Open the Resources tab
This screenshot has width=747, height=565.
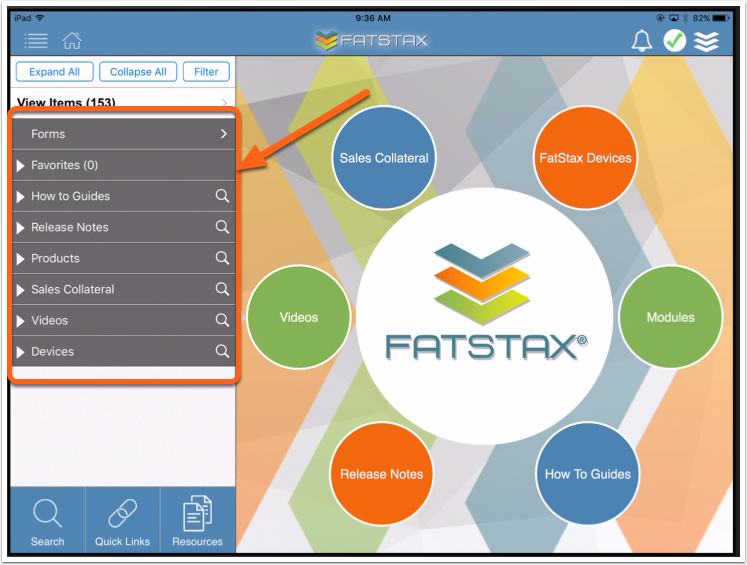198,520
